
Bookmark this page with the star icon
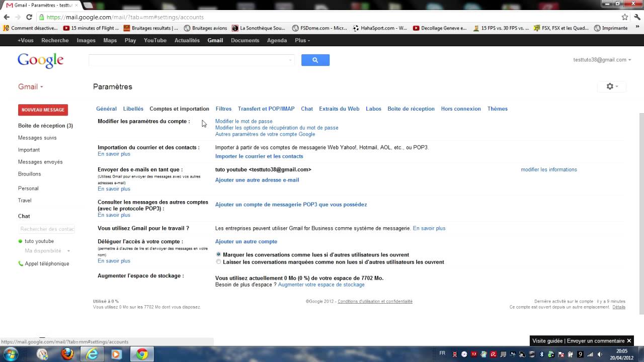pos(625,17)
